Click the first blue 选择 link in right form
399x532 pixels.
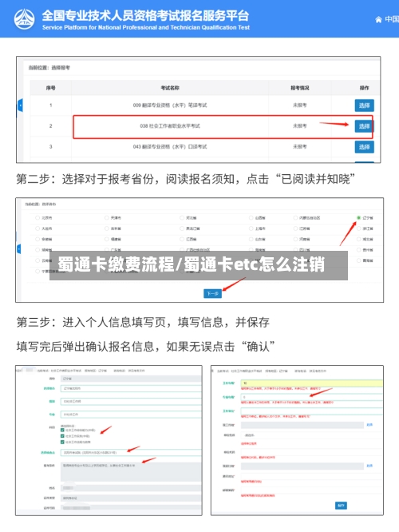pyautogui.click(x=369, y=425)
